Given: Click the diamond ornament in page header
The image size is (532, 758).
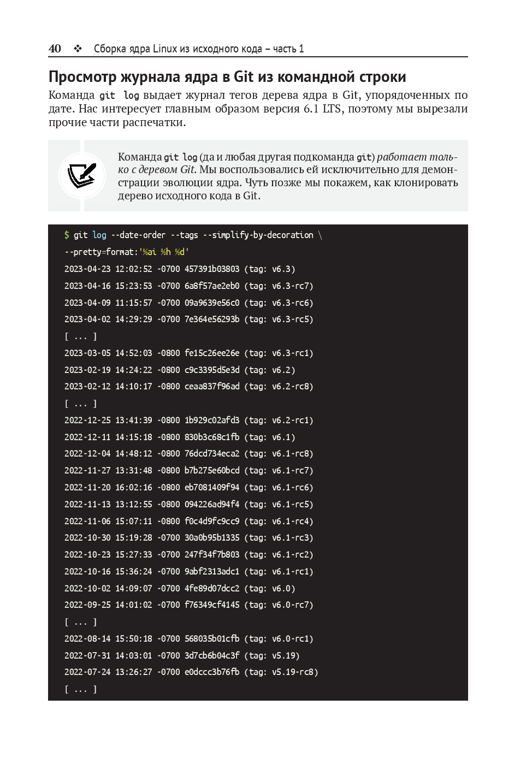Looking at the screenshot, I should coord(78,49).
